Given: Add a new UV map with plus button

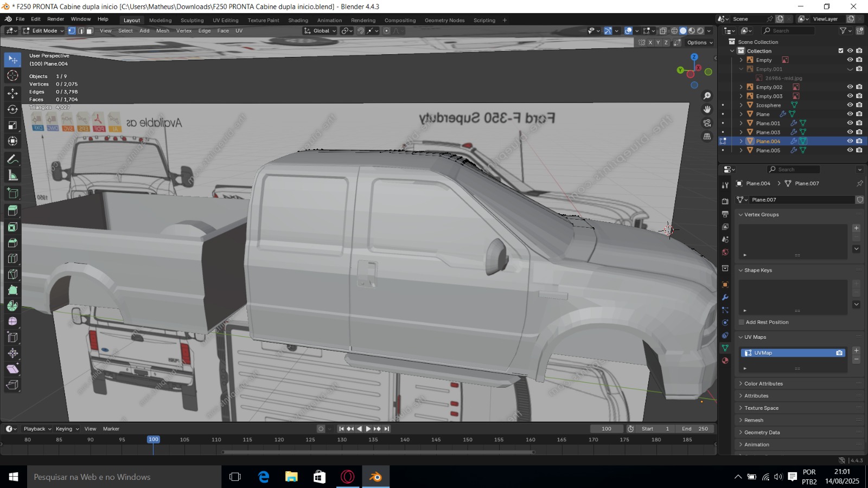Looking at the screenshot, I should point(856,351).
